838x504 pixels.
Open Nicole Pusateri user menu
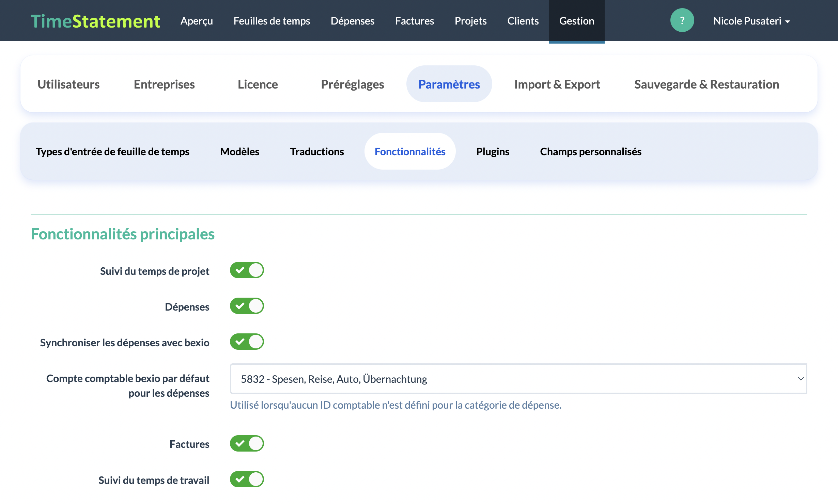tap(751, 21)
